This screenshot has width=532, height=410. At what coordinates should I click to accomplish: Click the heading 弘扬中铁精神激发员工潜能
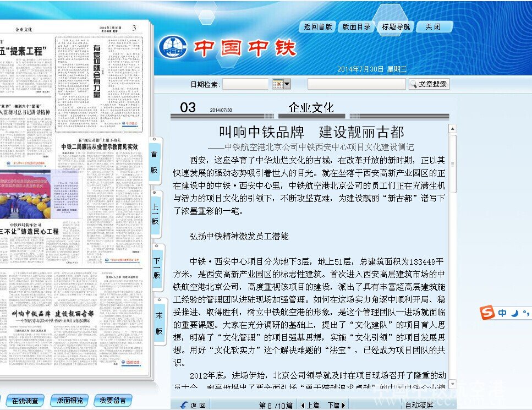click(x=239, y=236)
